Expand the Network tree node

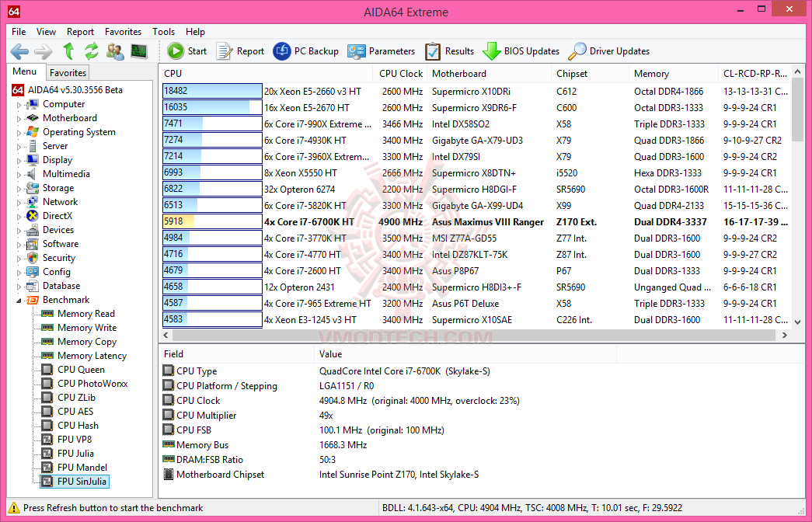pos(19,203)
